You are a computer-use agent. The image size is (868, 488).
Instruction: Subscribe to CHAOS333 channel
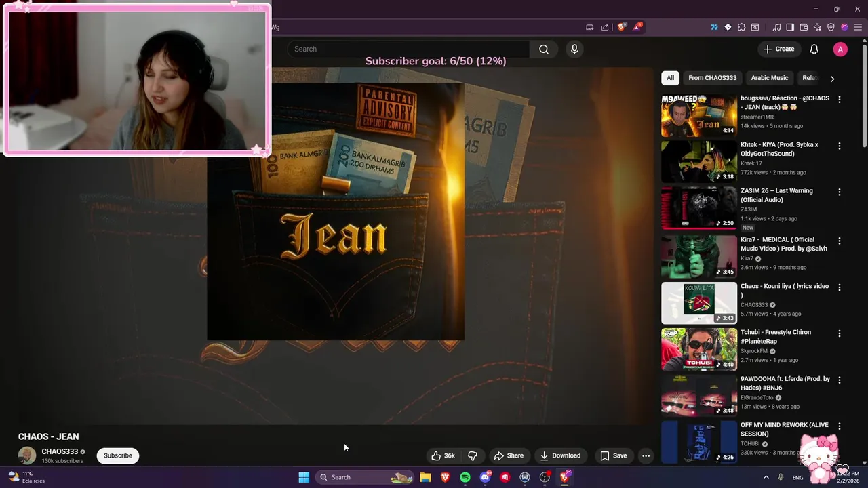point(118,455)
